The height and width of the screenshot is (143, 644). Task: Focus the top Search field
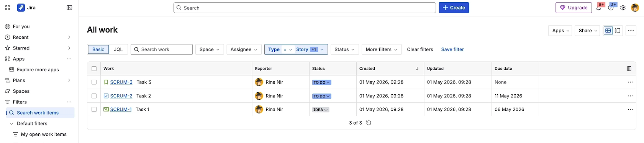pyautogui.click(x=305, y=8)
